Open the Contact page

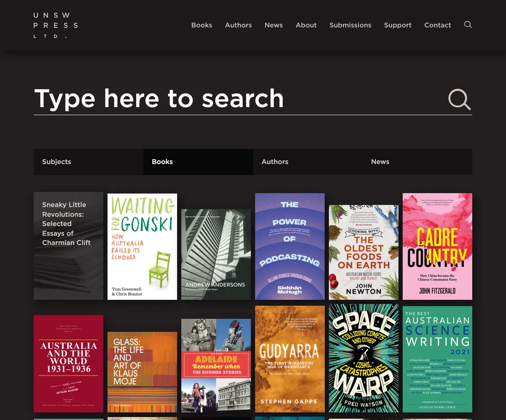(x=438, y=25)
